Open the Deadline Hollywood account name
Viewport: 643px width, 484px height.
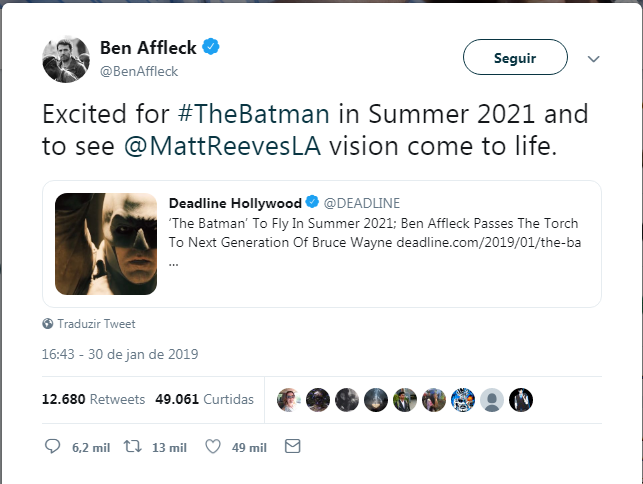(x=235, y=203)
